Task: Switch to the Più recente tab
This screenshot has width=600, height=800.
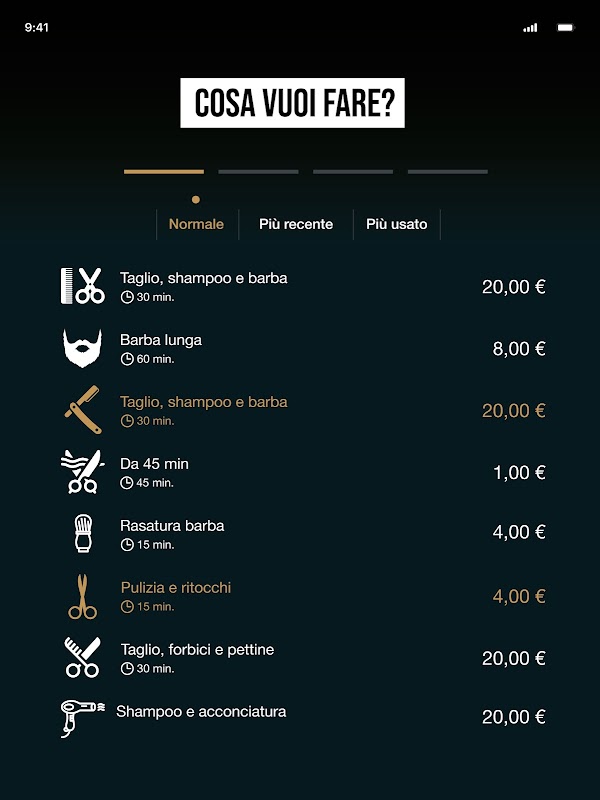Action: 296,224
